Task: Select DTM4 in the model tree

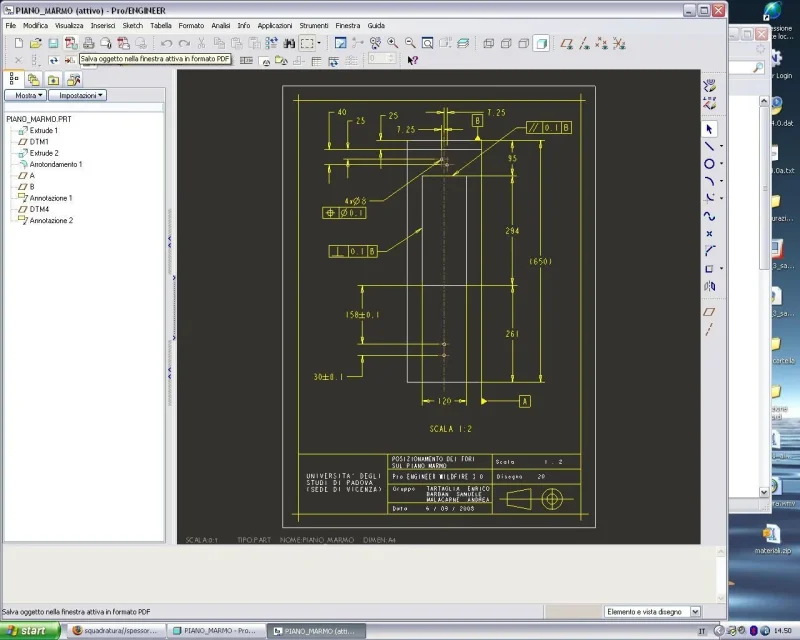Action: pyautogui.click(x=34, y=209)
